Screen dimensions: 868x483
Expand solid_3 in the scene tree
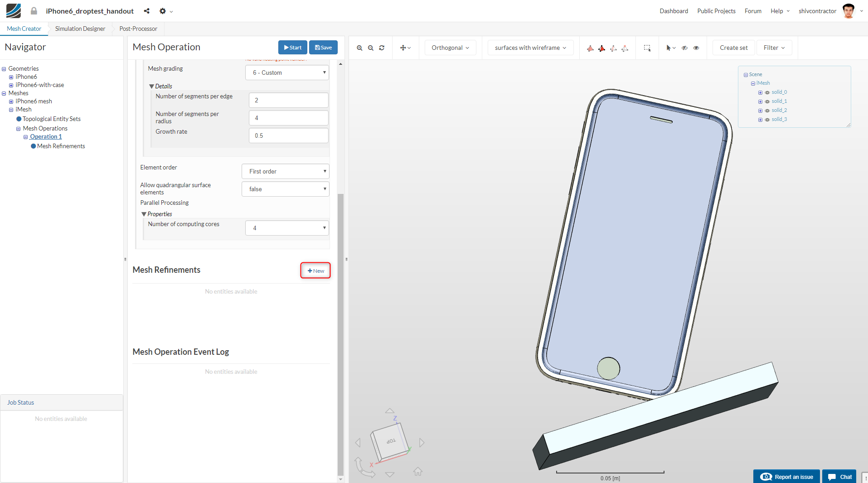pyautogui.click(x=760, y=120)
